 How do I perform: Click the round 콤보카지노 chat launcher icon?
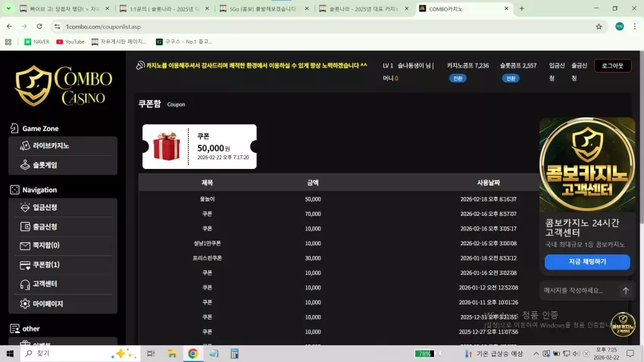click(x=623, y=324)
